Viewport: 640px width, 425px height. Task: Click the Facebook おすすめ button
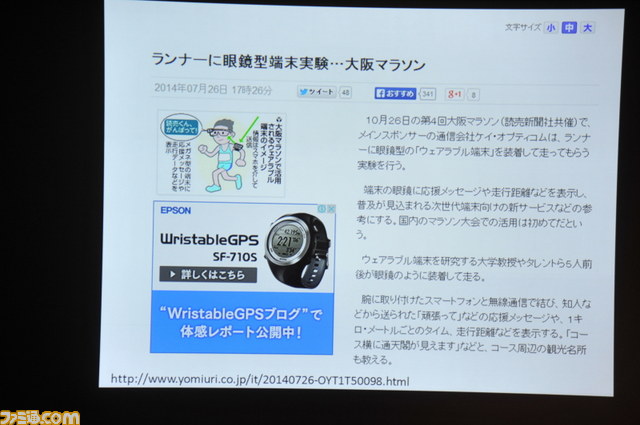[x=395, y=93]
